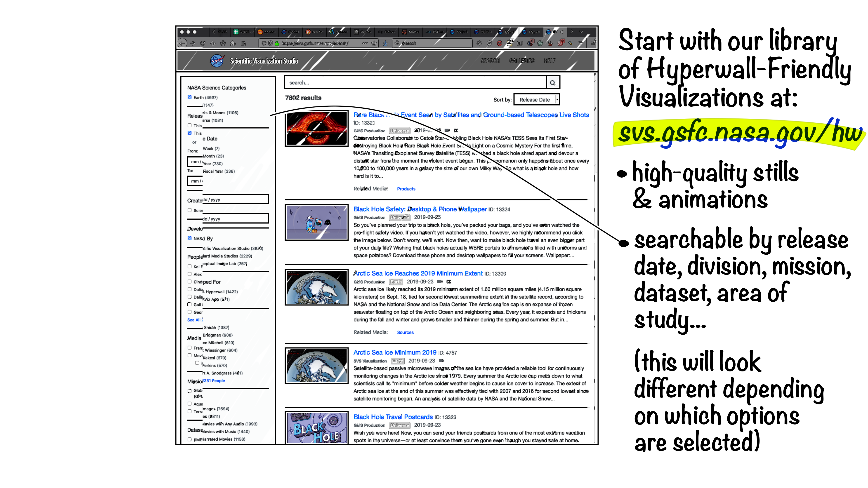Click the red ABP adblock extension icon
This screenshot has height=488, width=868.
499,43
